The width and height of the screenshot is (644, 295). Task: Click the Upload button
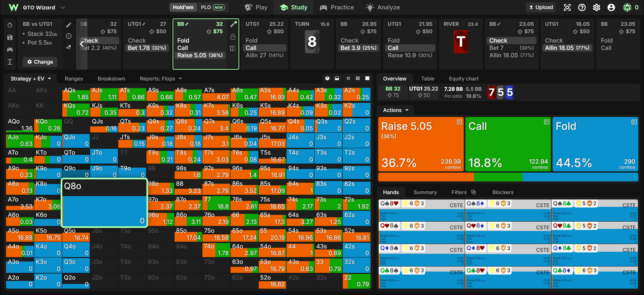pyautogui.click(x=541, y=7)
